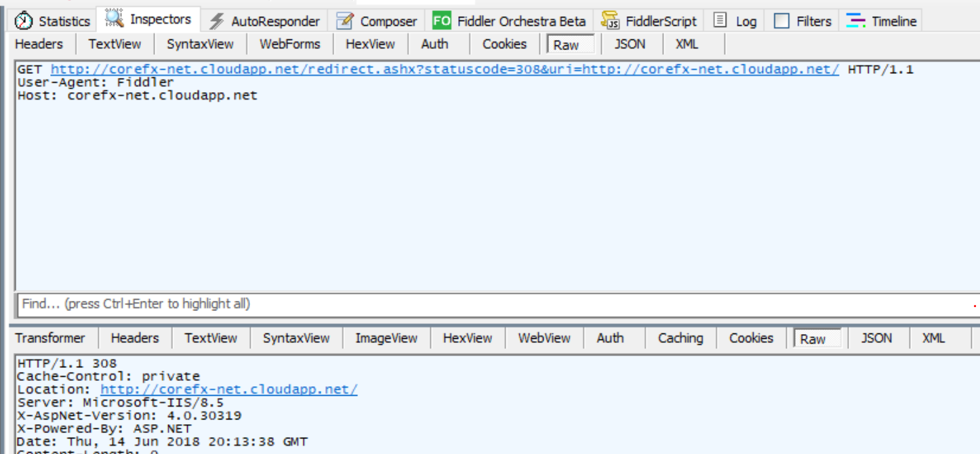The height and width of the screenshot is (454, 980).
Task: Open the Composer tab
Action: pos(377,21)
